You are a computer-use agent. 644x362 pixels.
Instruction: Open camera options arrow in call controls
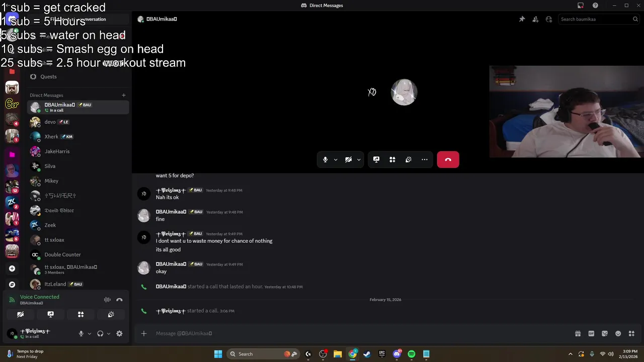point(359,160)
